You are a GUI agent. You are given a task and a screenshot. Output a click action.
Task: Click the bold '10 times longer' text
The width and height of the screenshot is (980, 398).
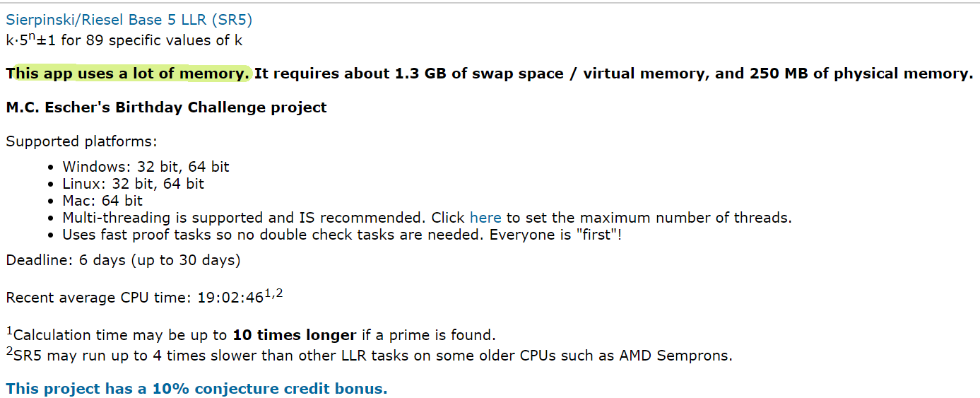(294, 335)
